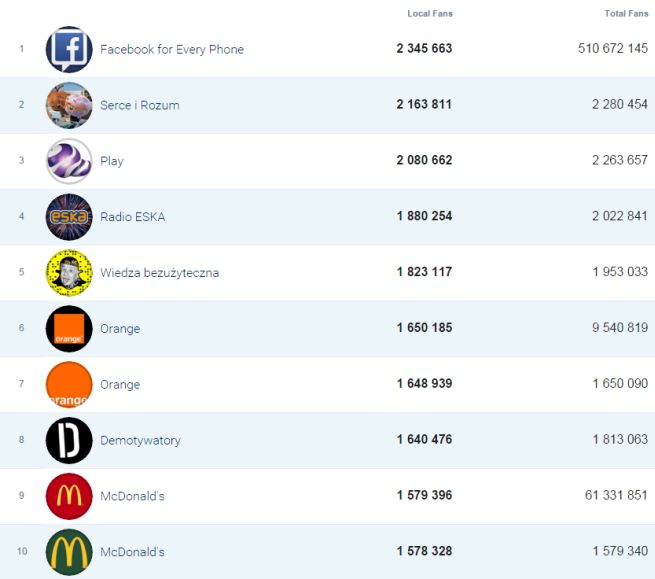Click the Play page name link
Viewport: 655px width, 579px height.
click(x=112, y=161)
